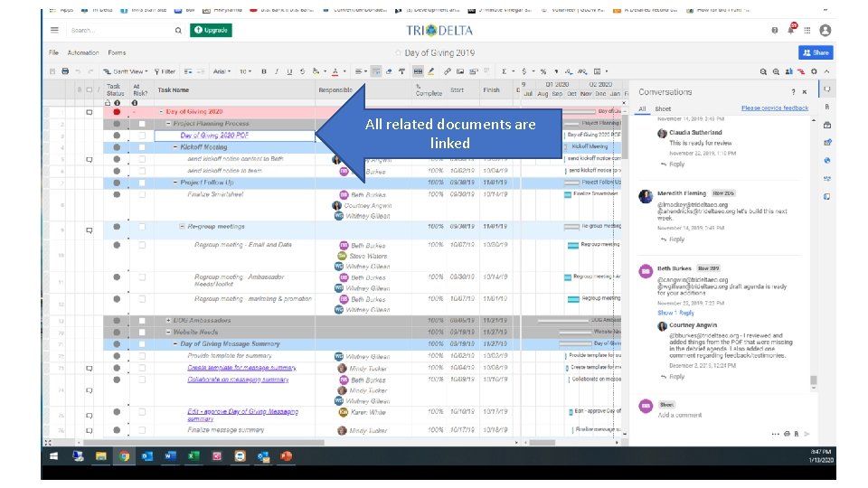Check At Risk box for Finalize Smartsheet
The width and height of the screenshot is (868, 488).
click(142, 195)
